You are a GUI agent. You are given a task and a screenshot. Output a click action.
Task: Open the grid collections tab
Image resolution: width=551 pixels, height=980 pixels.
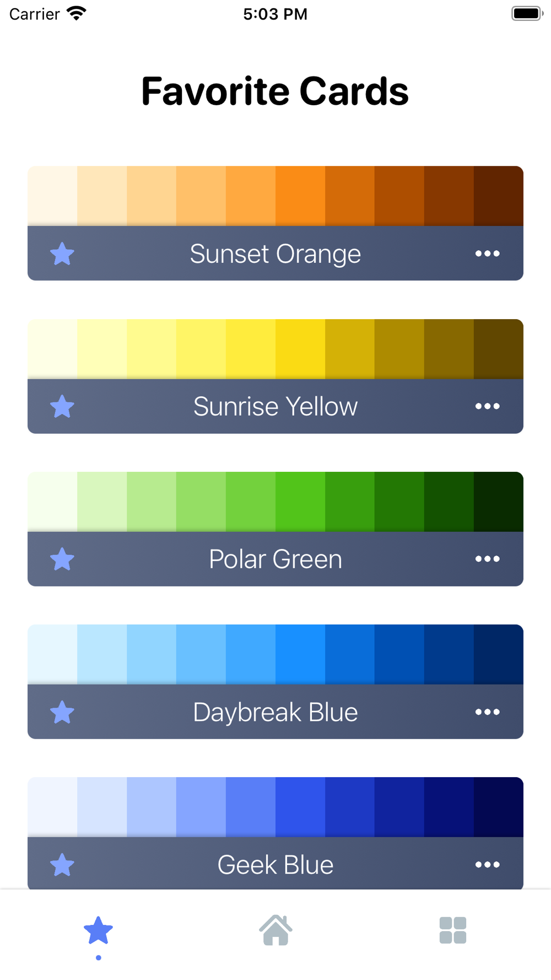point(453,930)
